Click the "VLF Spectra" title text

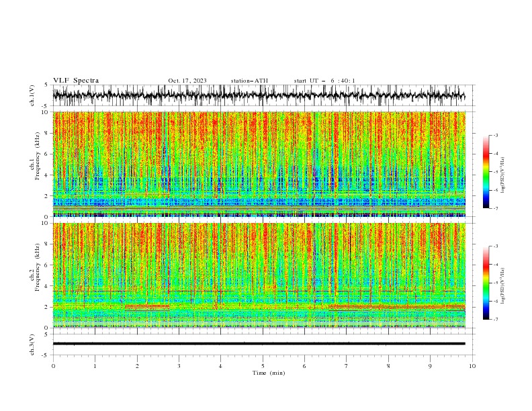coord(76,81)
